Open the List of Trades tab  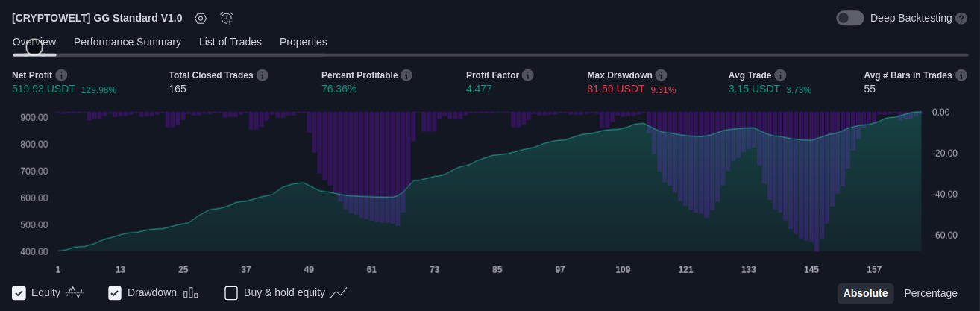[x=230, y=42]
